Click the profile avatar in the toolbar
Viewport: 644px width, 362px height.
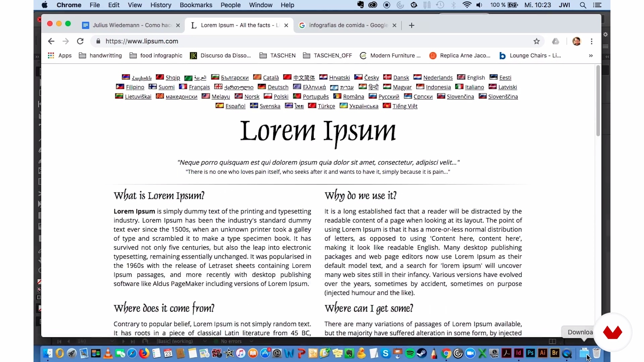(577, 41)
